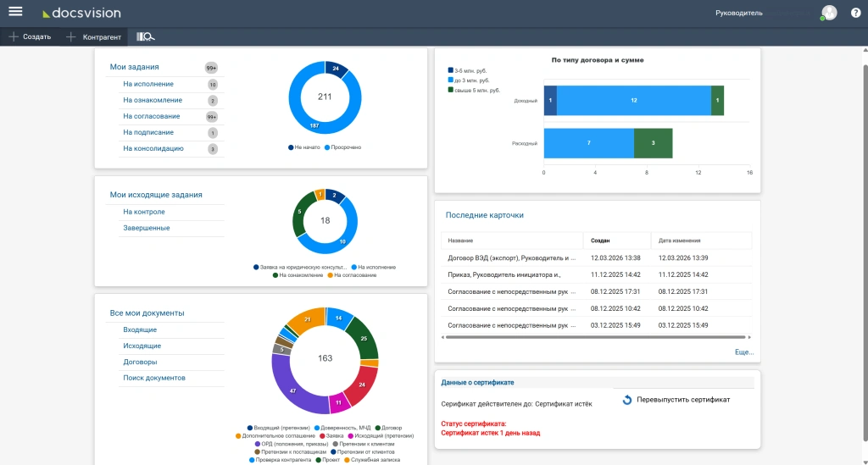Click the plus icon next to Контрагент

tap(71, 36)
